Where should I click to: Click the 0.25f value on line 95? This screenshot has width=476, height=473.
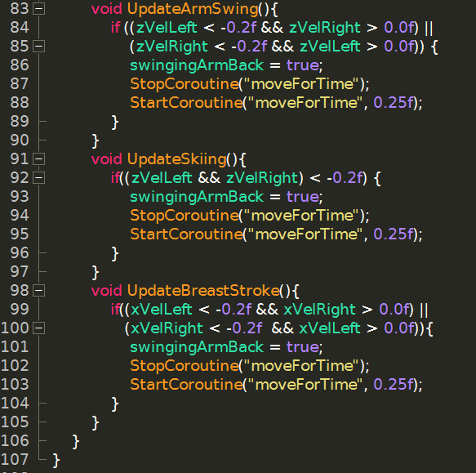pyautogui.click(x=394, y=234)
